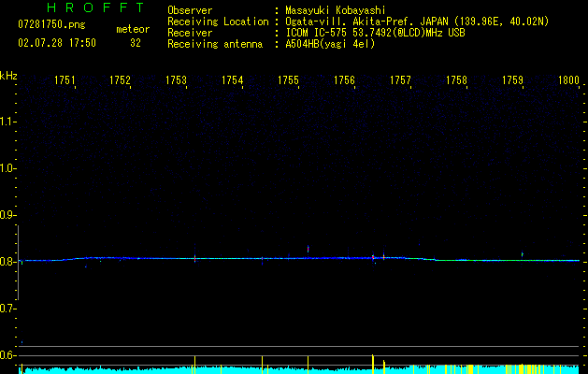Click the meteor label

coord(133,29)
